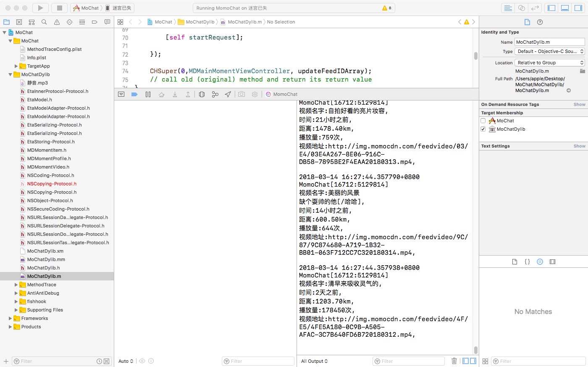This screenshot has height=367, width=588.
Task: Deactivate breakpoints in the debug bar
Action: click(134, 94)
